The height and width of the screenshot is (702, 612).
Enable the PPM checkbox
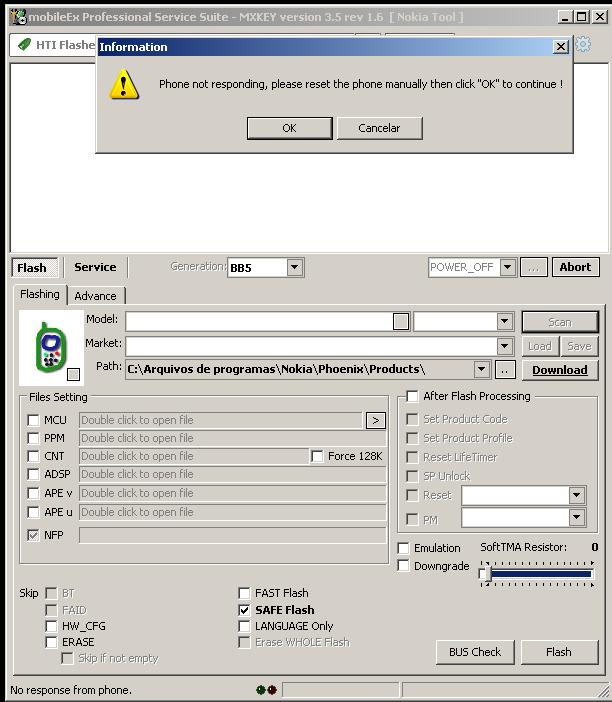[x=33, y=438]
